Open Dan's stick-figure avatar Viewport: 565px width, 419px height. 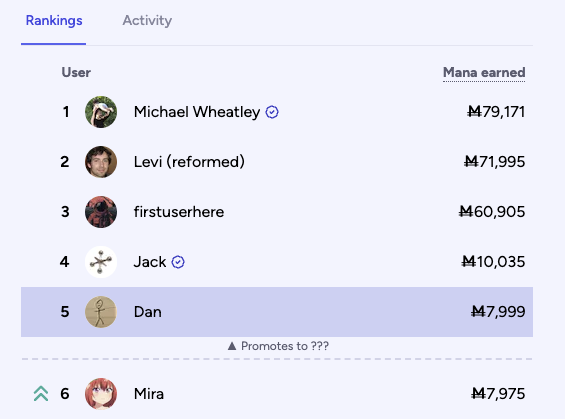tap(101, 312)
